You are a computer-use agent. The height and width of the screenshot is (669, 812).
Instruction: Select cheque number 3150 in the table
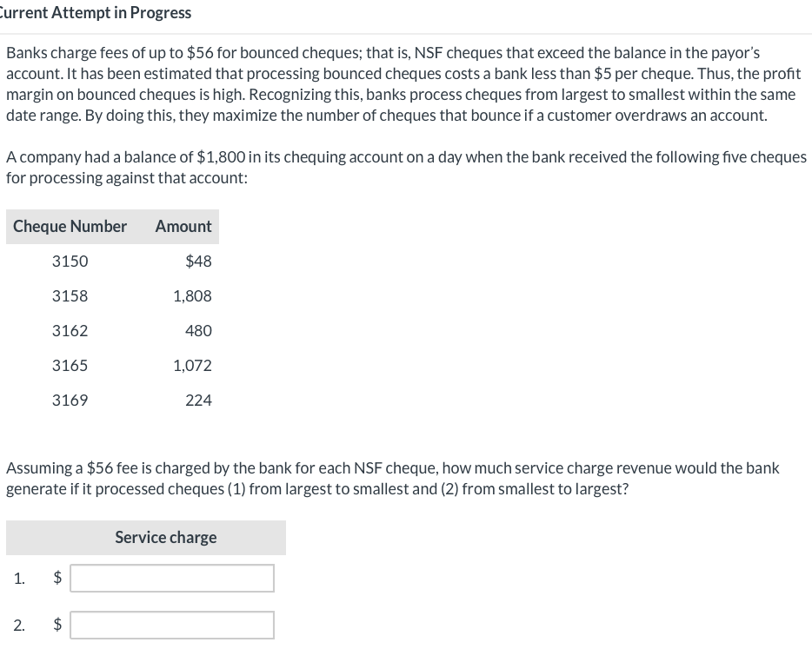[70, 261]
